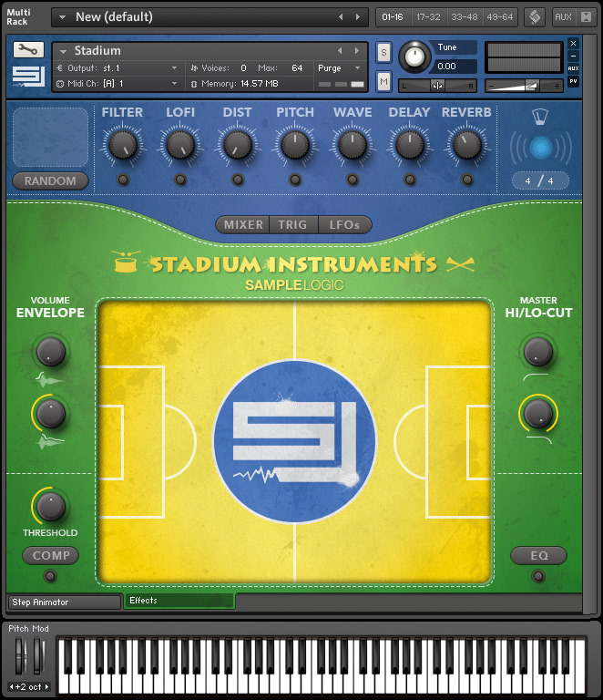Viewport: 603px width, 700px height.
Task: Open the multi rack preset dropdown arrow
Action: 63,17
